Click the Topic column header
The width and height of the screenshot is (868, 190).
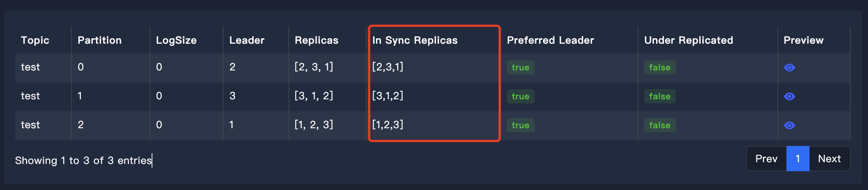point(35,40)
